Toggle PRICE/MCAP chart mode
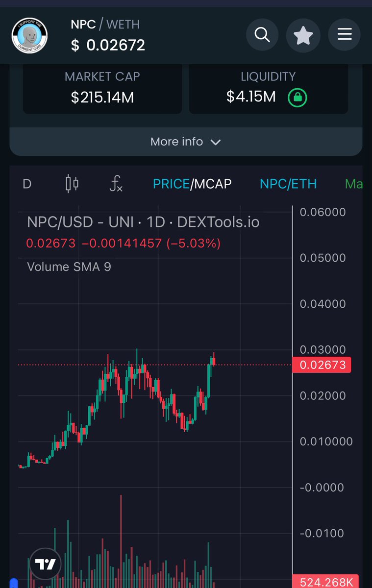 [x=192, y=184]
